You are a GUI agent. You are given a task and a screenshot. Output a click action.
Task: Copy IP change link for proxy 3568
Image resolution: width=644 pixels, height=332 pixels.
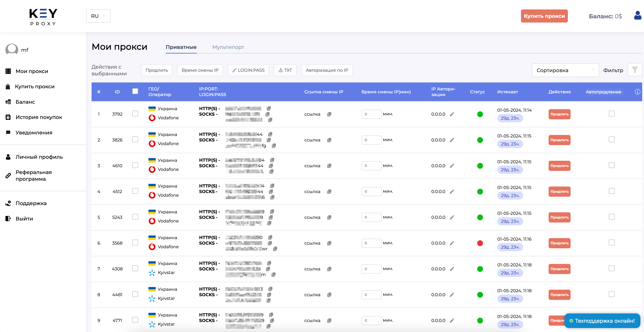tap(329, 243)
